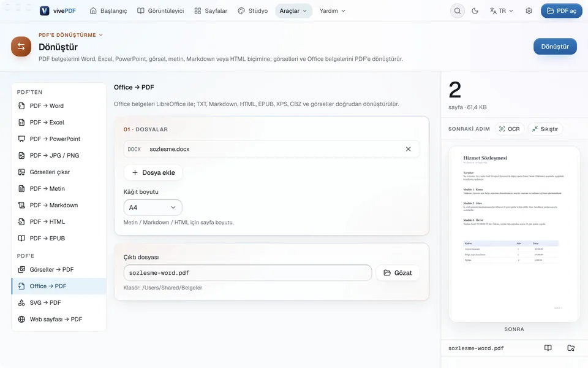
Task: Click the orange swap-arrows Dönüştür icon
Action: tap(21, 47)
